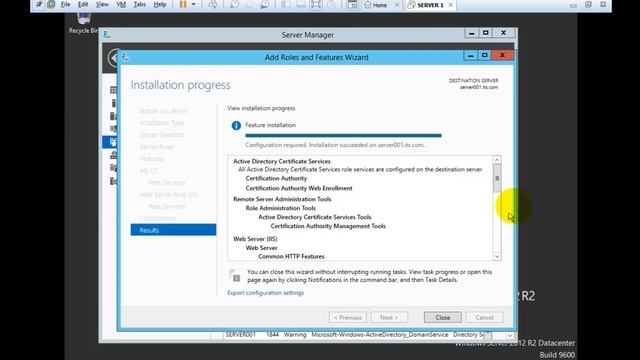Click 'Certification Authority Web Enrollment' entry
This screenshot has width=640, height=360.
pos(299,188)
